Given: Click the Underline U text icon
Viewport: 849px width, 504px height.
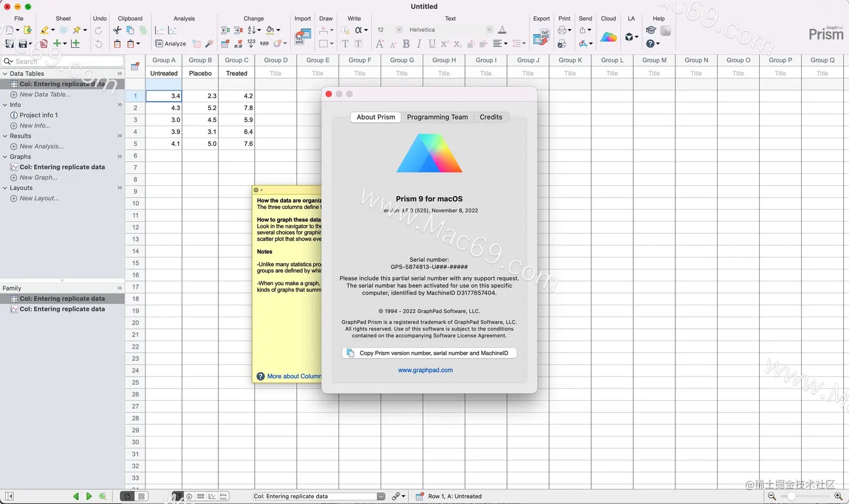Looking at the screenshot, I should [432, 44].
